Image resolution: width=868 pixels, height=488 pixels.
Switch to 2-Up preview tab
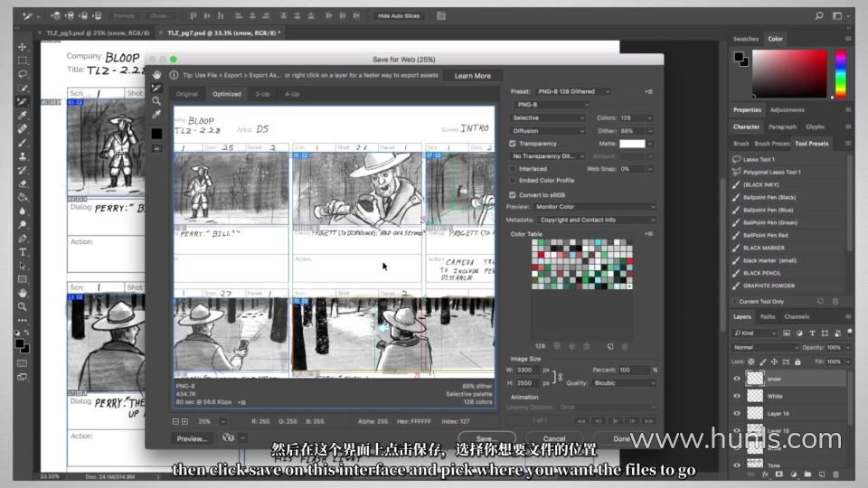tap(262, 94)
